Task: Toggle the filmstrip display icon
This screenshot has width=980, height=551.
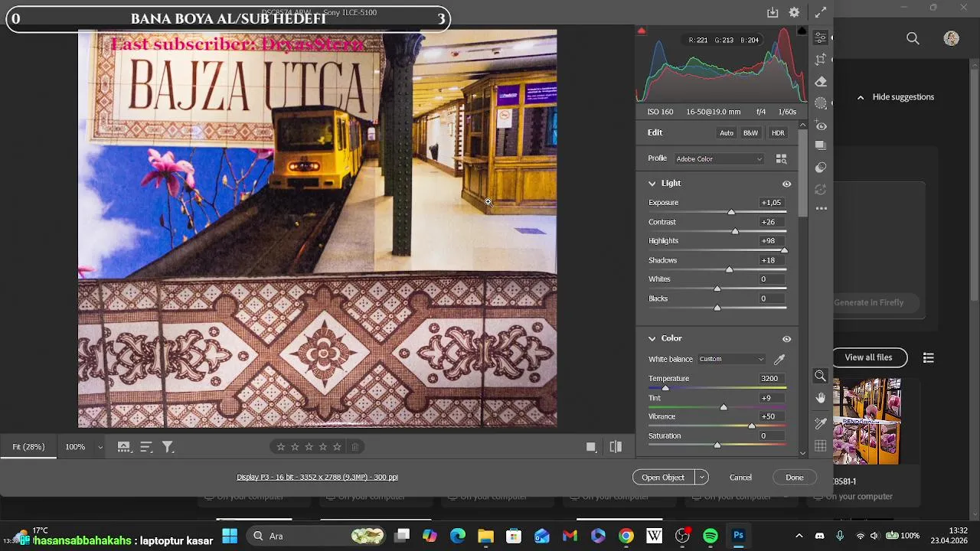Action: tap(123, 447)
